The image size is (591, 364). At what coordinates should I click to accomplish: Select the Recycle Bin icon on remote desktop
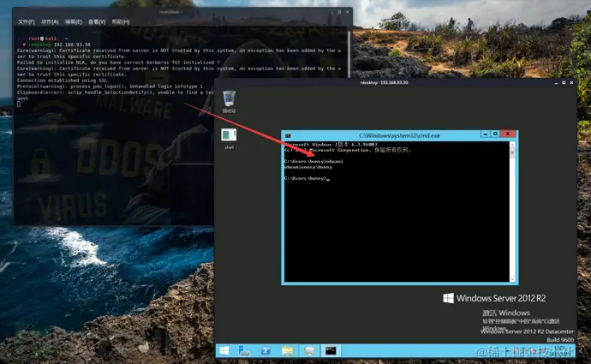pos(230,102)
